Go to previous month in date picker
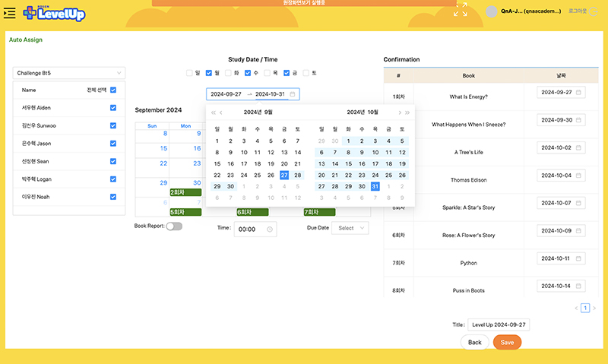 pyautogui.click(x=222, y=112)
